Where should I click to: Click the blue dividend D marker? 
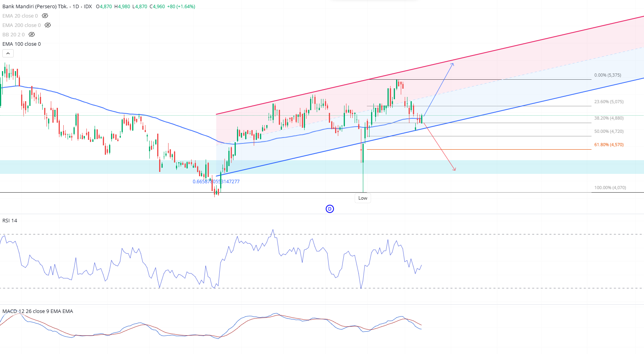click(x=330, y=209)
